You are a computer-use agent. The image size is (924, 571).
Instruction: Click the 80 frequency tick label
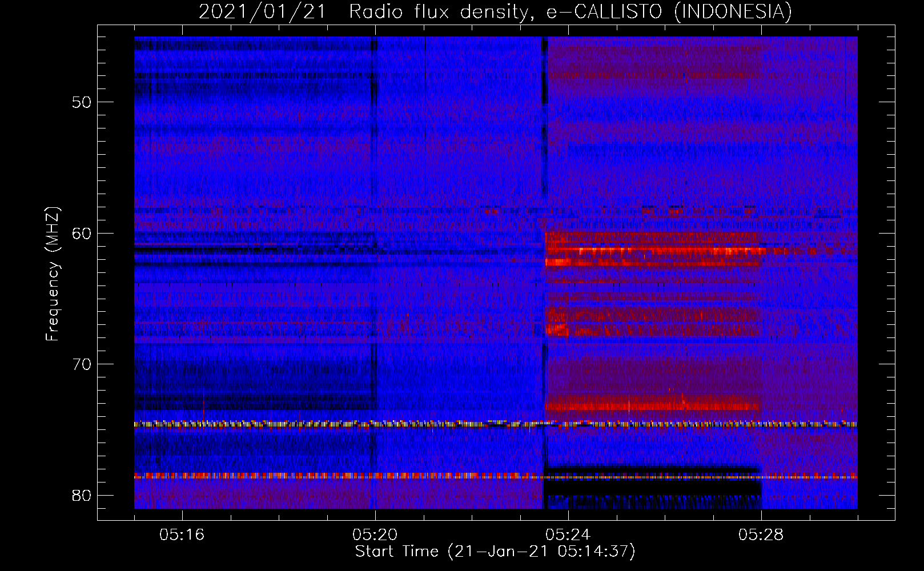click(x=82, y=495)
